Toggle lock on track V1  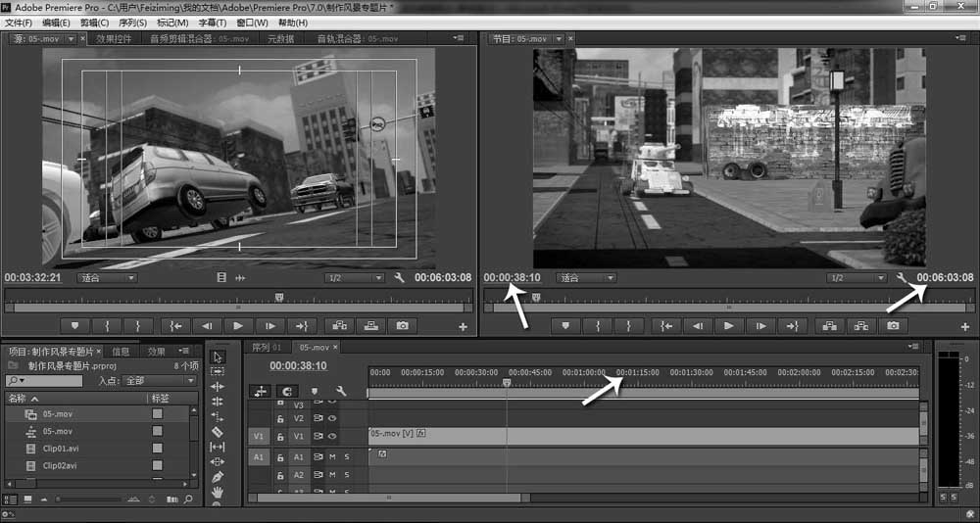pyautogui.click(x=280, y=436)
